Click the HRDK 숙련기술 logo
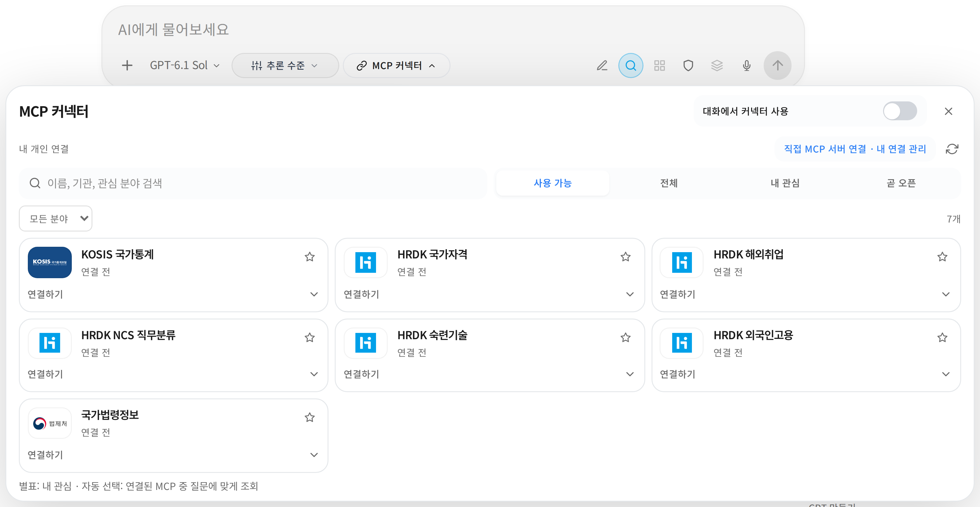Viewport: 980px width, 507px height. pyautogui.click(x=366, y=343)
